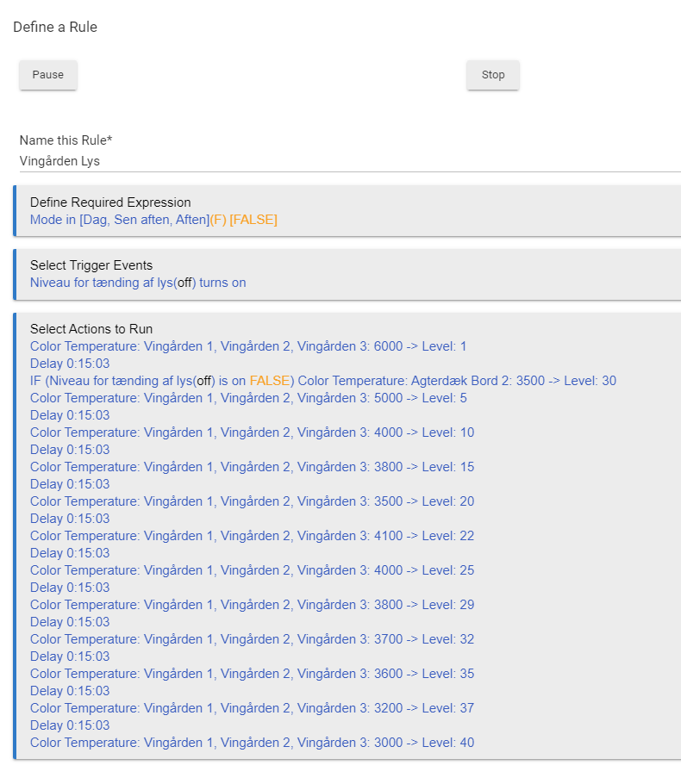This screenshot has width=681, height=784.
Task: Select the Color Temperature 3000 Level 40 action
Action: (x=253, y=743)
